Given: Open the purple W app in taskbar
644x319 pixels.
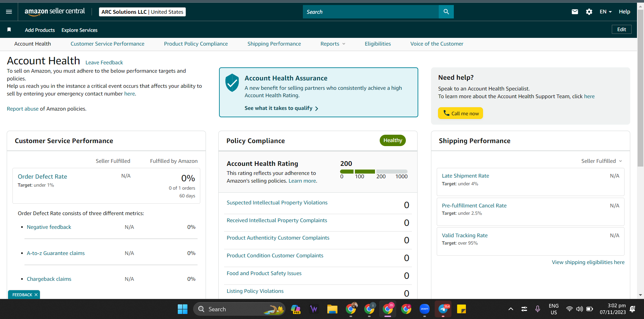Looking at the screenshot, I should click(314, 309).
